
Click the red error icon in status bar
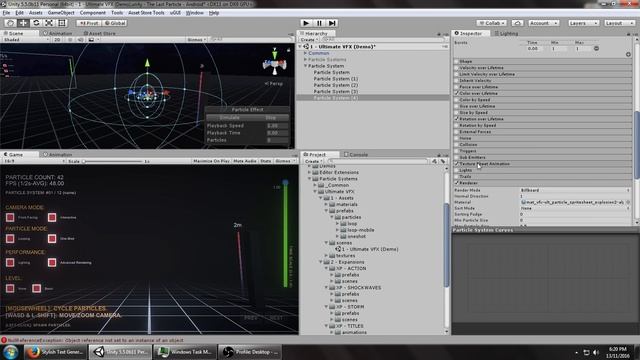coord(4,340)
